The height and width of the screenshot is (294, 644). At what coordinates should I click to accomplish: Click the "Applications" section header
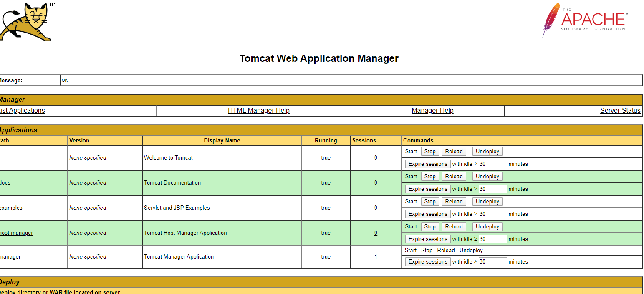click(x=18, y=130)
